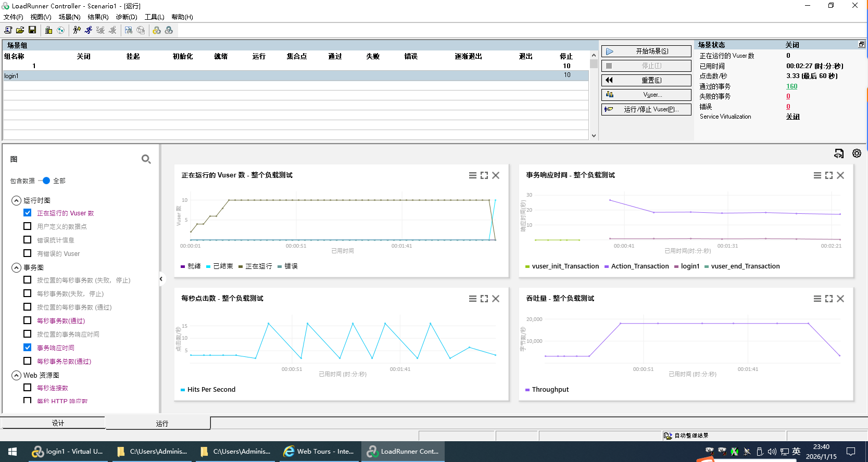
Task: Click the scenario group scrollbar down arrow
Action: [x=594, y=135]
